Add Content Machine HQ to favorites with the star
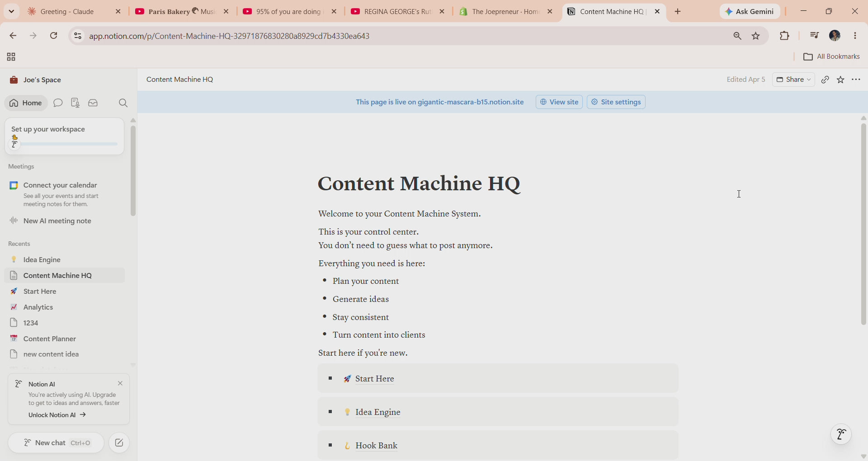 click(840, 80)
